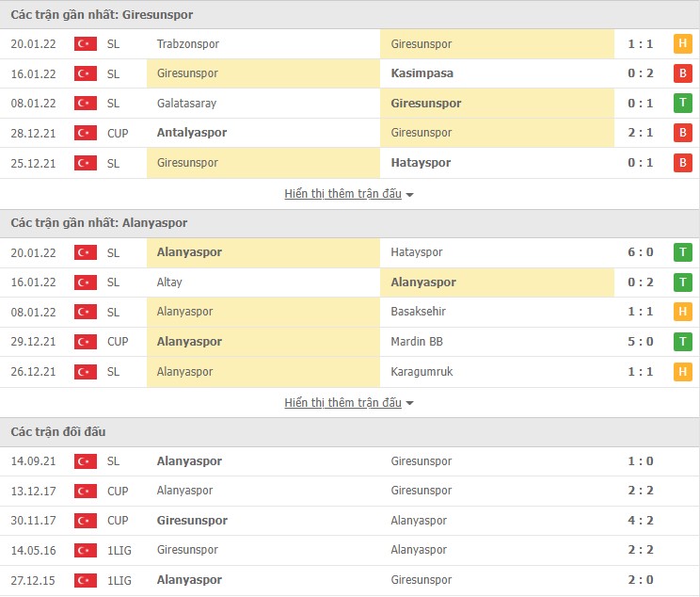
Task: Click the Alanyaspor recent matches section header
Action: pos(99,223)
